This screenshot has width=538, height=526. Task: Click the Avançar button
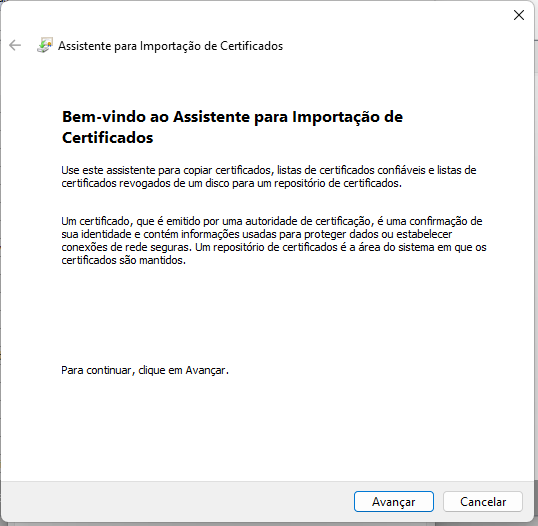[394, 502]
